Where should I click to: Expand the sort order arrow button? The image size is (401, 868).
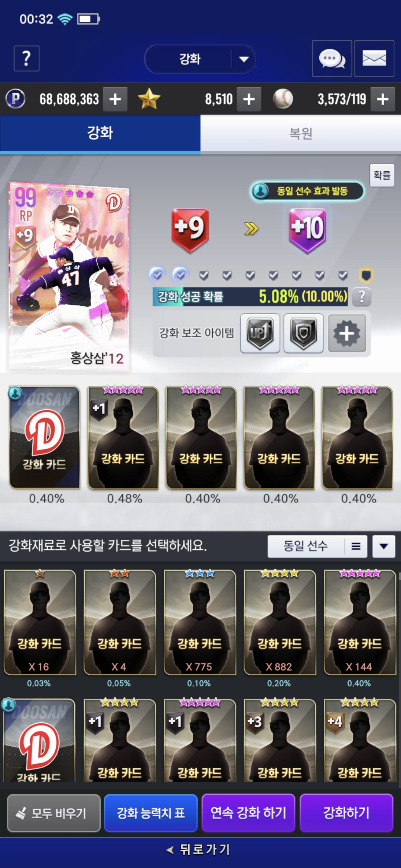click(384, 546)
